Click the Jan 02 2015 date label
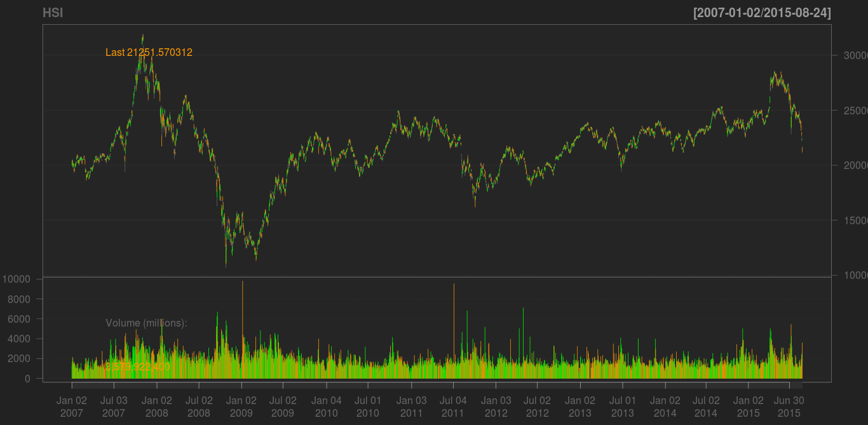This screenshot has width=868, height=425. point(749,407)
